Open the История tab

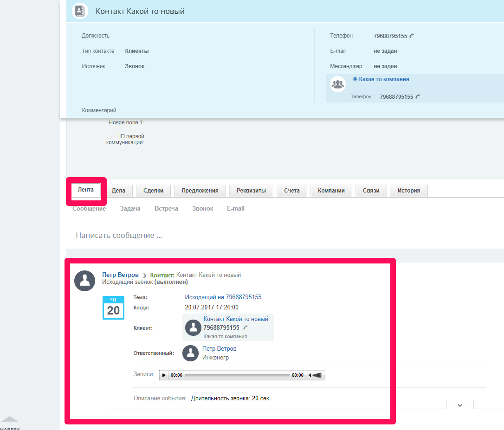coord(408,190)
